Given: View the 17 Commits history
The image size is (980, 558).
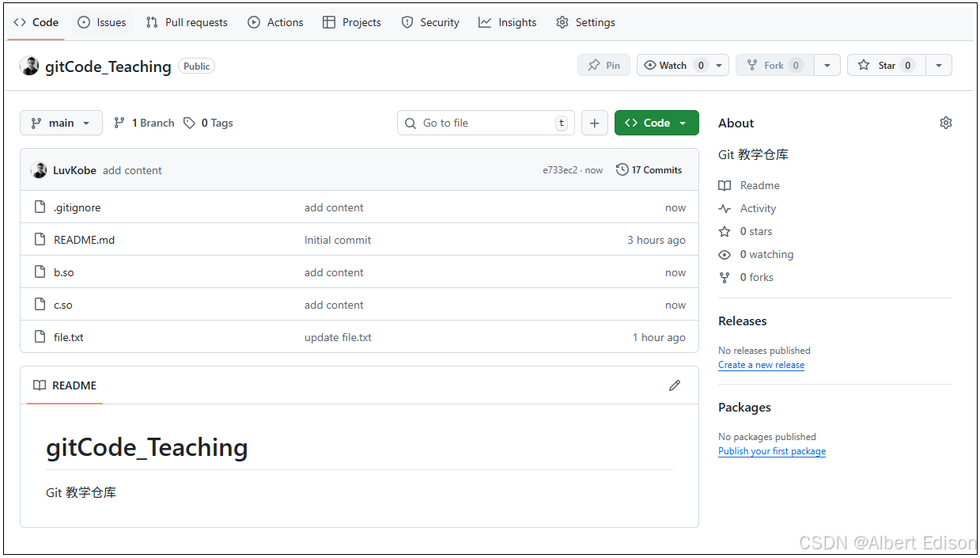Looking at the screenshot, I should click(649, 170).
